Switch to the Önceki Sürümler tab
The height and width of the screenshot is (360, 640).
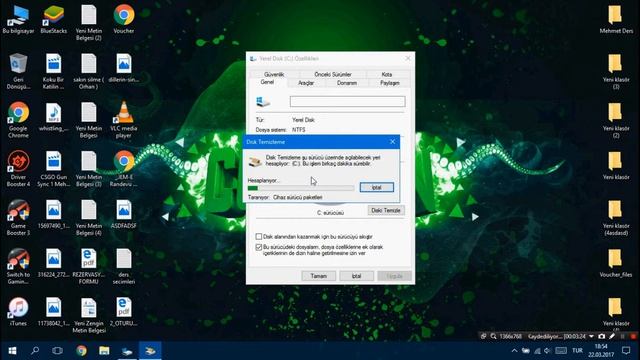333,74
